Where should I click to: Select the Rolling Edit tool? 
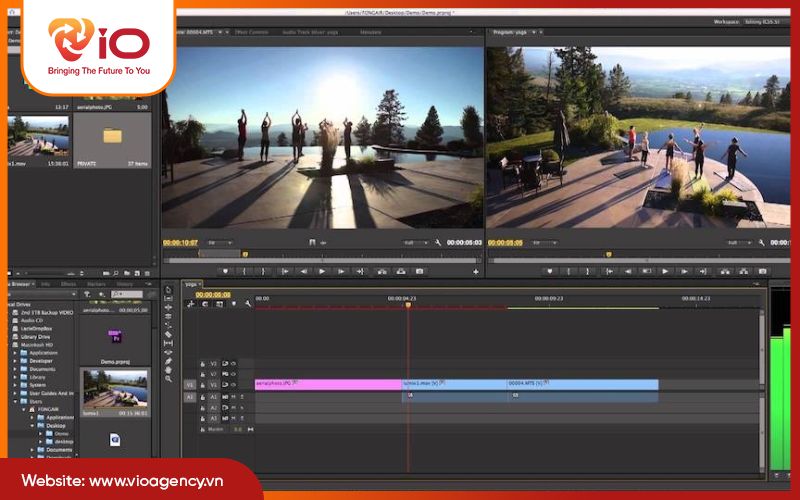168,316
